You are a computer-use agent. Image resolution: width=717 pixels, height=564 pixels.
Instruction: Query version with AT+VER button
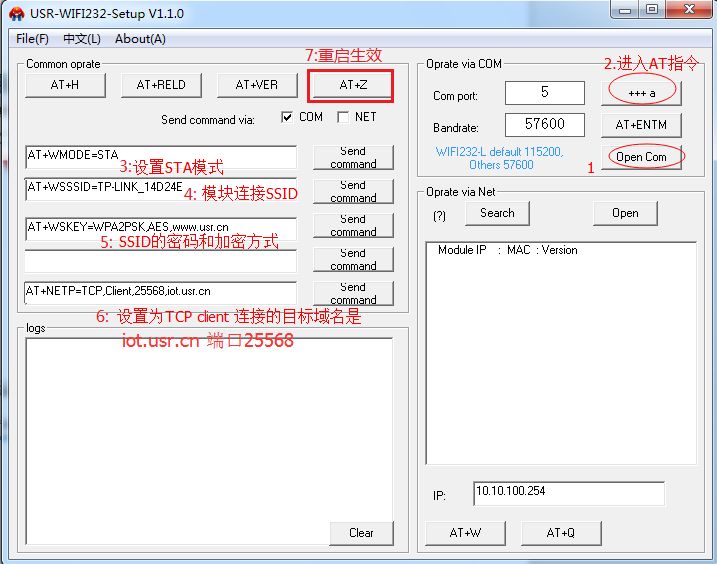(257, 85)
